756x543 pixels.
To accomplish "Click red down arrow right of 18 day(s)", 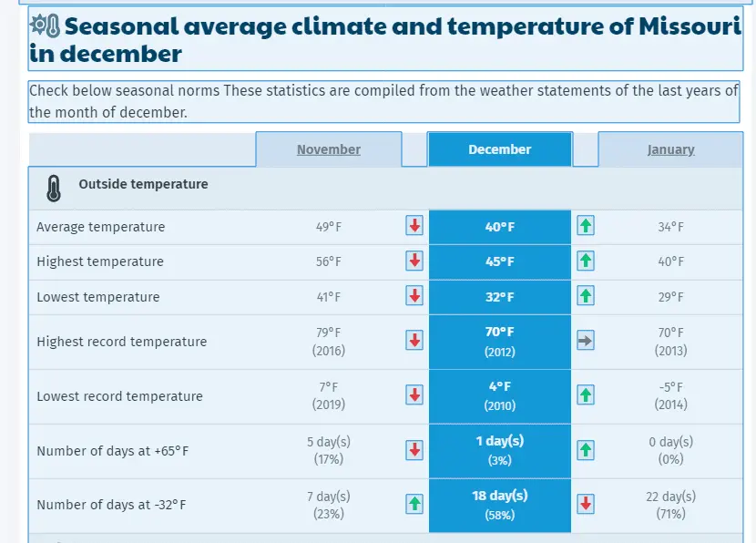I will [586, 503].
